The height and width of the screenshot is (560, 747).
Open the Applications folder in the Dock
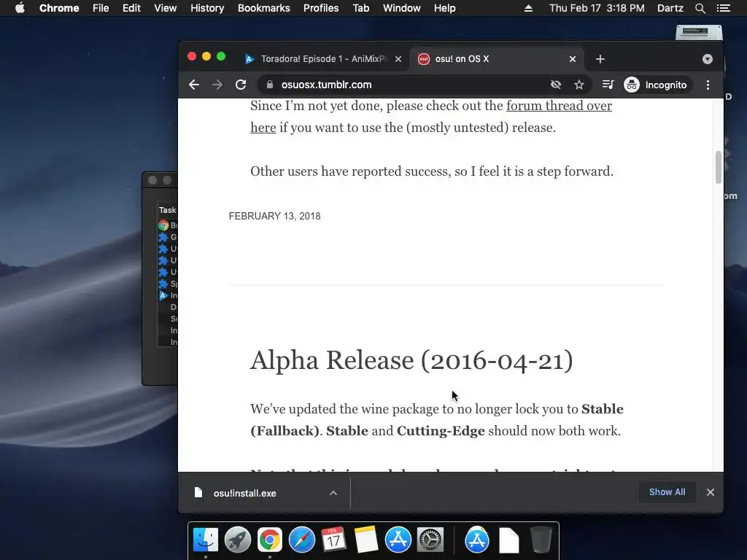[x=477, y=540]
